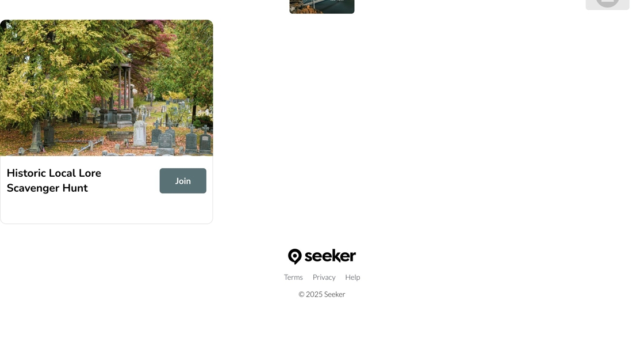Select the 'Scavenger Hunt' title line
Screen dimensions: 644x361
(47, 188)
